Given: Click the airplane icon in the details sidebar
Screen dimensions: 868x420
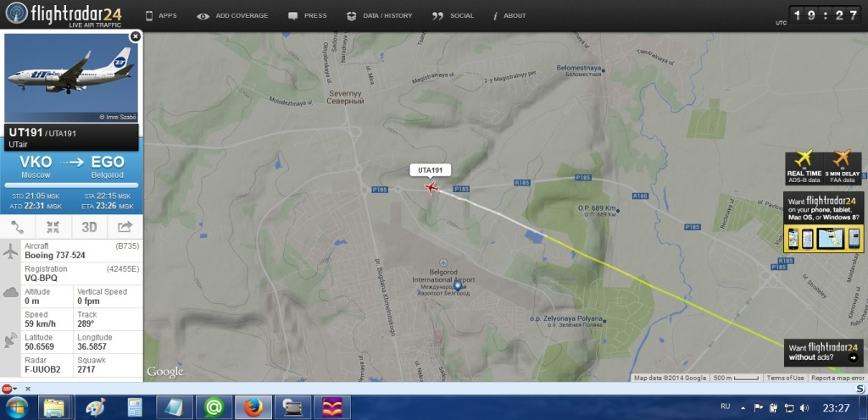Looking at the screenshot, I should [10, 251].
